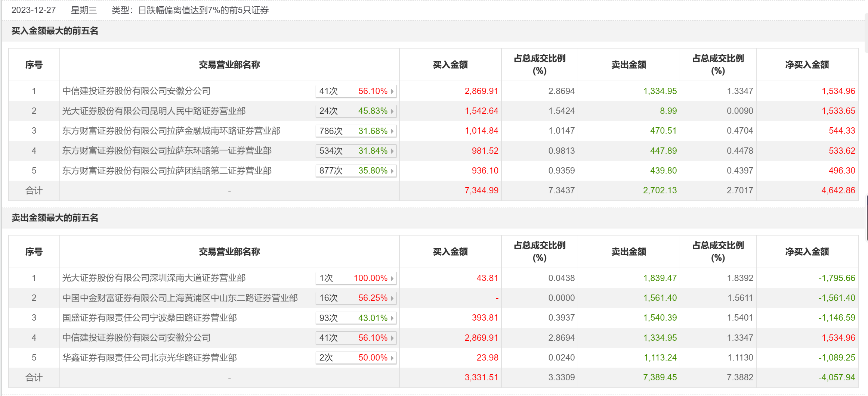Screen dimensions: 868x396
Task: Open the 877次 35.80% dropdown arrow
Action: click(392, 171)
